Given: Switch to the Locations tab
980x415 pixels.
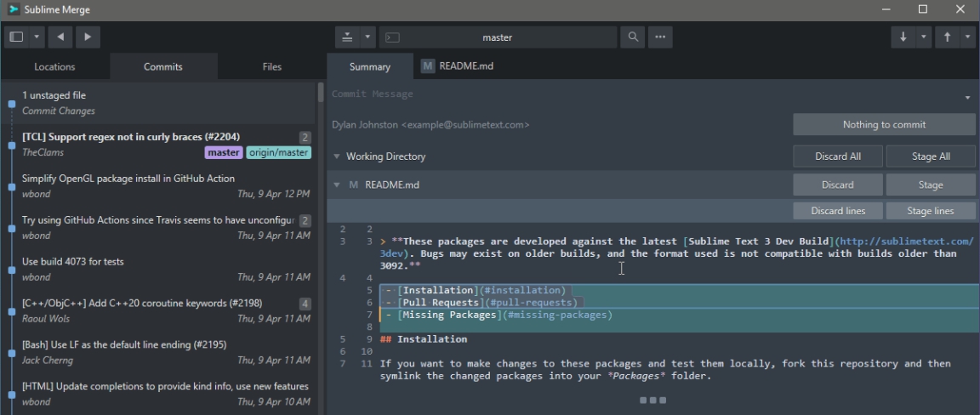Looking at the screenshot, I should [x=54, y=66].
